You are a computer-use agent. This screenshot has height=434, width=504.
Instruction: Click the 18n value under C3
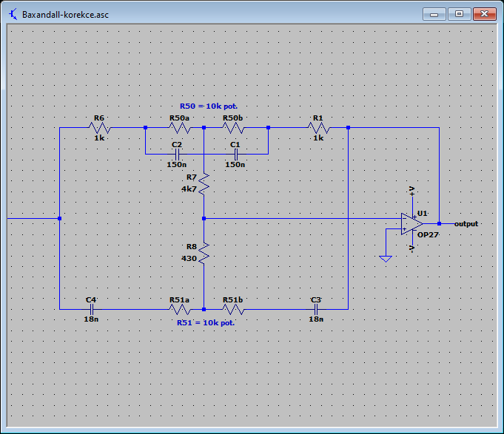316,319
